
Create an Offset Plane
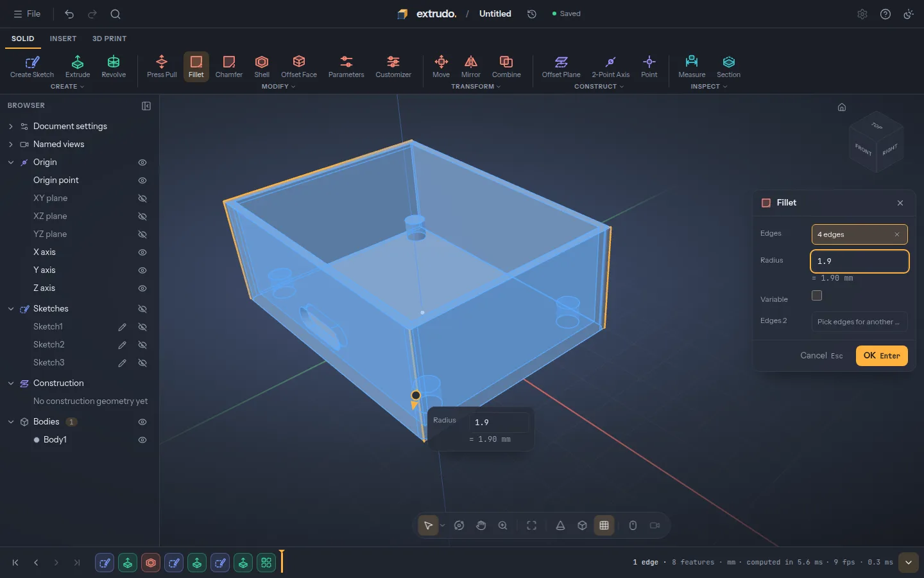click(x=561, y=67)
